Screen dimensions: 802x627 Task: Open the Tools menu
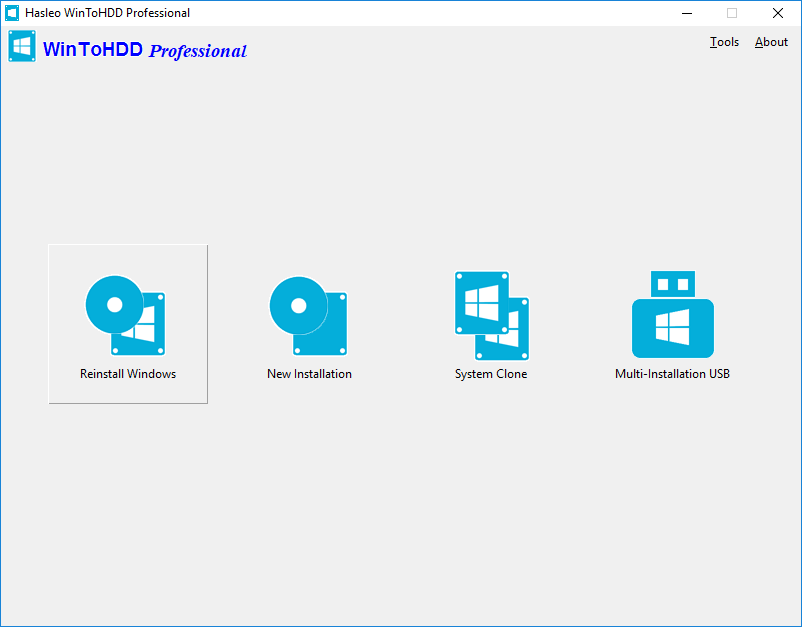[724, 42]
